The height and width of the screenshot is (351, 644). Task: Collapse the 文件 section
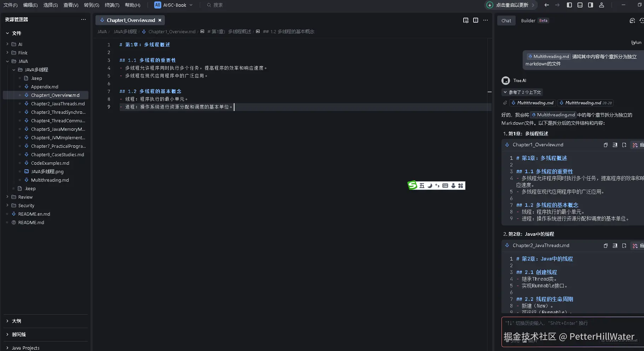click(x=7, y=33)
